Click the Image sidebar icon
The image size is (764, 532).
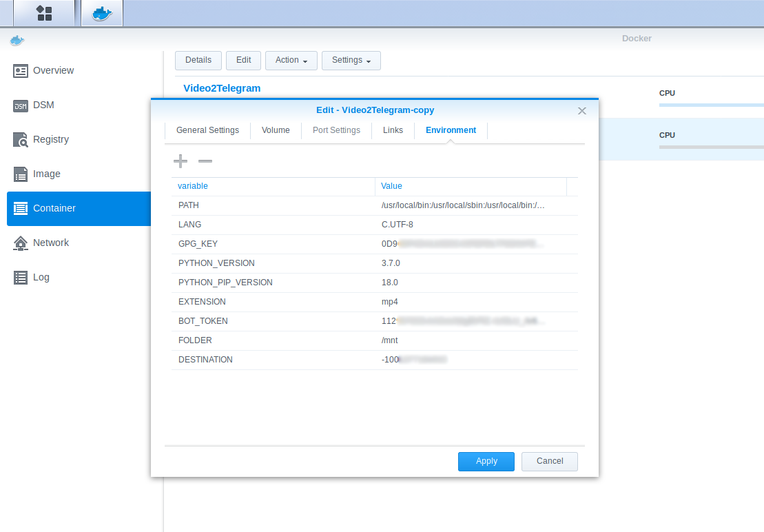tap(21, 174)
